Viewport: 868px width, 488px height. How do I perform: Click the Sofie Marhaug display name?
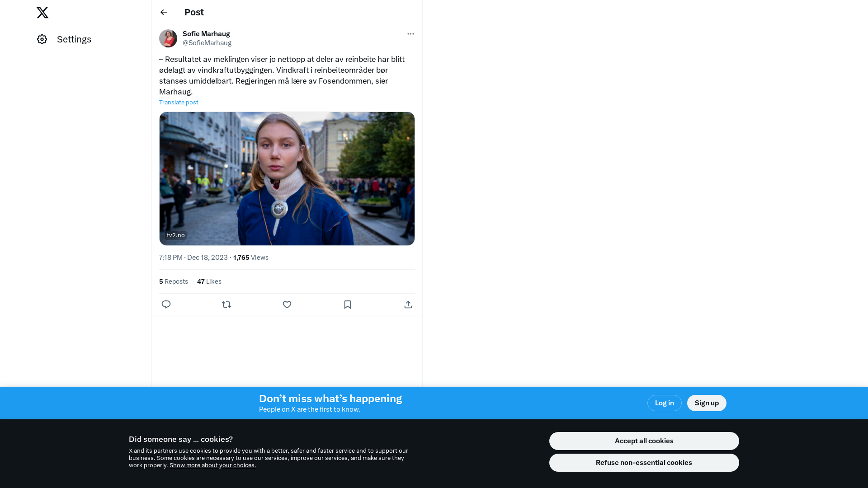tap(206, 34)
